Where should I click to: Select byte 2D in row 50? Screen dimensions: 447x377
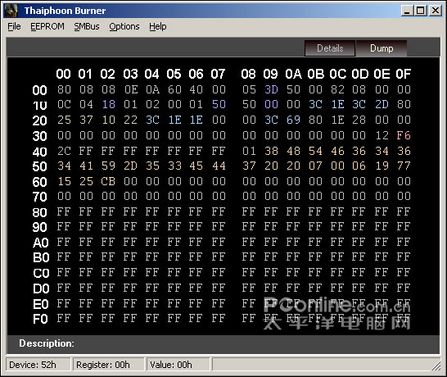tap(130, 166)
